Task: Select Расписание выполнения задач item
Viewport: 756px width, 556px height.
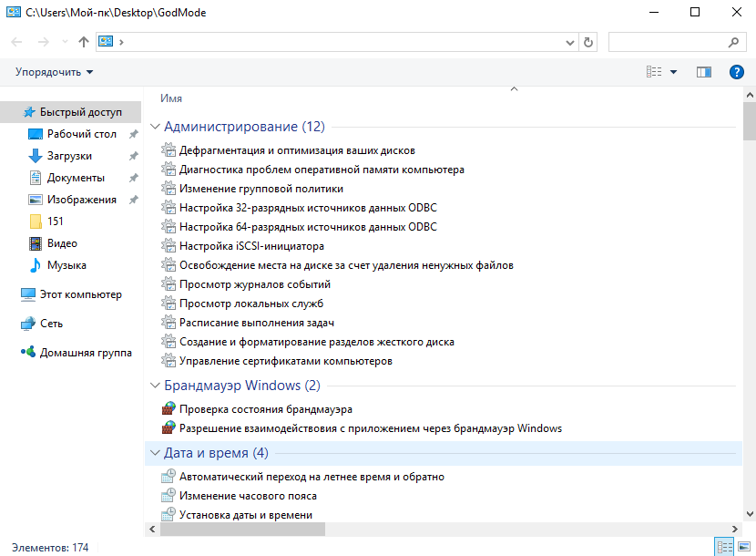Action: [257, 323]
